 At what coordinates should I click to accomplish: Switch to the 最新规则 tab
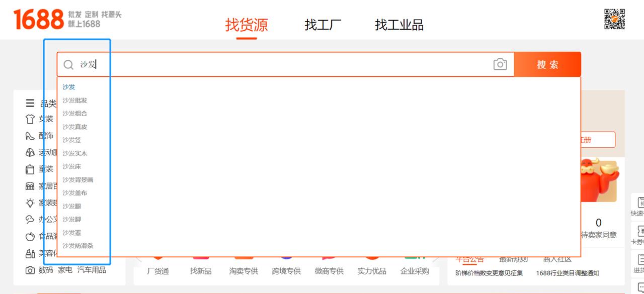tap(513, 259)
